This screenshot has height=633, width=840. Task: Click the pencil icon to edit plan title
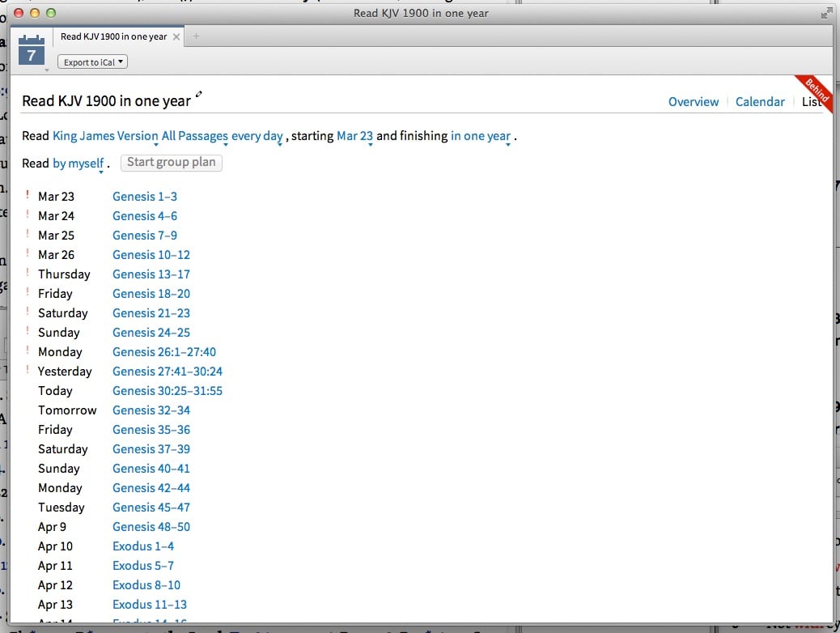pyautogui.click(x=199, y=94)
